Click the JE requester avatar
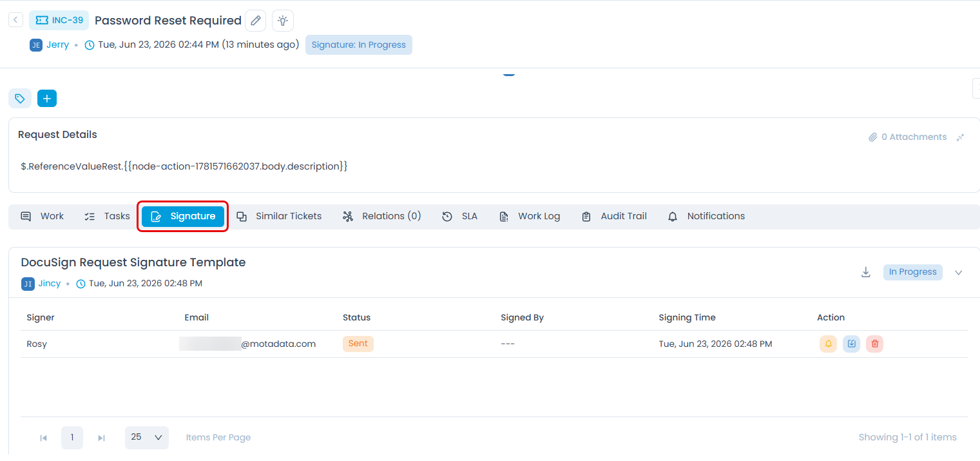The width and height of the screenshot is (980, 461). (36, 45)
